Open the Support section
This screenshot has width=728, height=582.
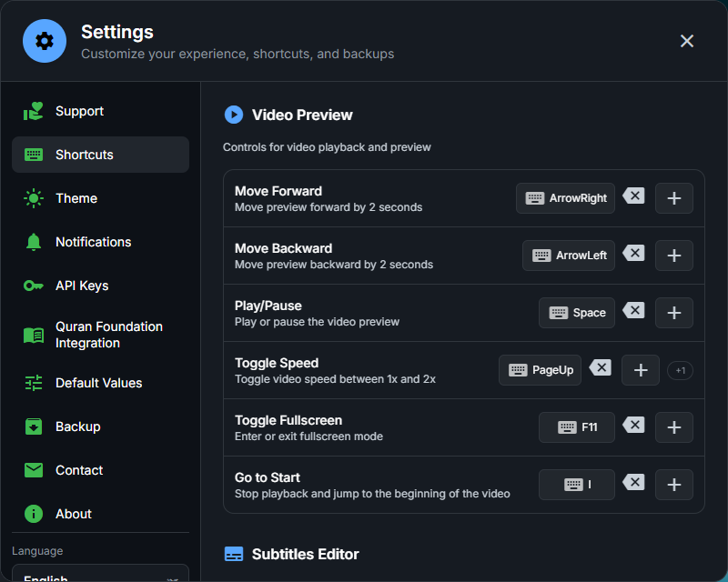[100, 111]
